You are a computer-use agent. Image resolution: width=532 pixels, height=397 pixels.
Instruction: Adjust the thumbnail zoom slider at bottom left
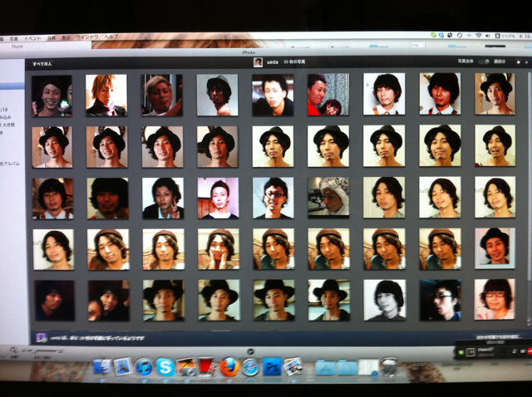41,350
